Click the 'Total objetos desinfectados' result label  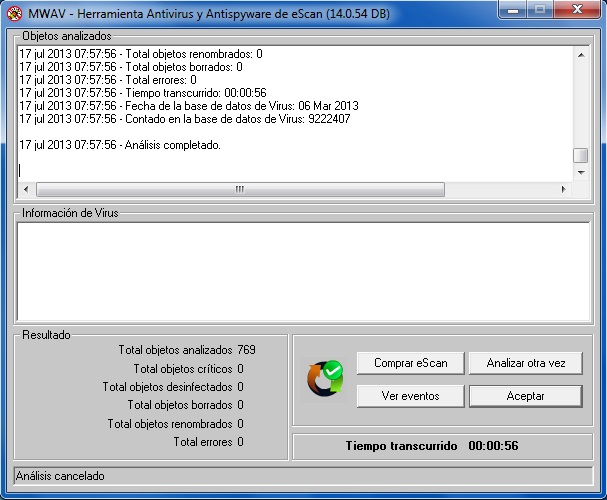click(x=167, y=387)
